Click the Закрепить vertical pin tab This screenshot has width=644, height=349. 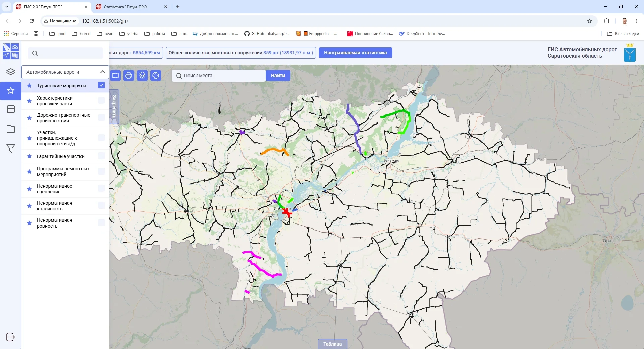[x=114, y=106]
